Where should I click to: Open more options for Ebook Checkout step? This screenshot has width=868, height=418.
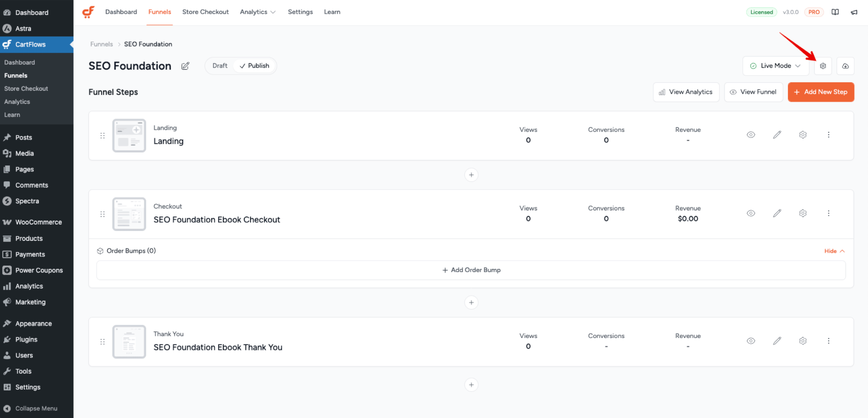pyautogui.click(x=829, y=213)
